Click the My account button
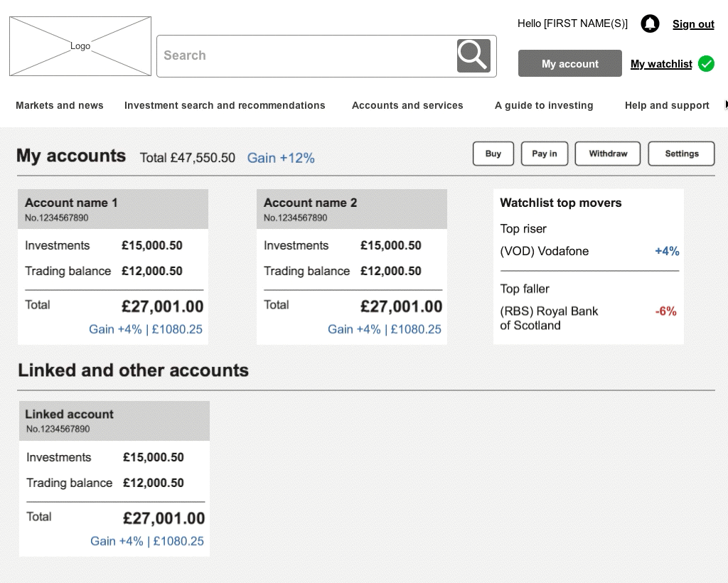728x583 pixels. click(x=570, y=63)
